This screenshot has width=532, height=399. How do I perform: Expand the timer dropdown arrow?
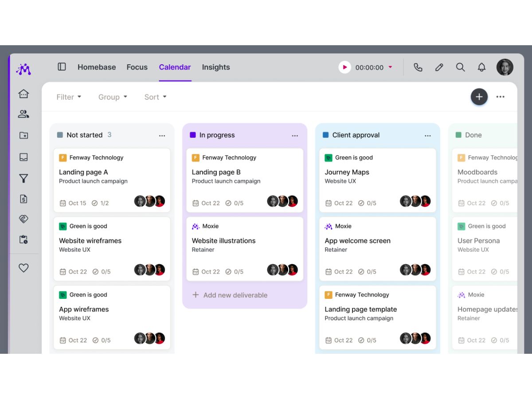[391, 67]
